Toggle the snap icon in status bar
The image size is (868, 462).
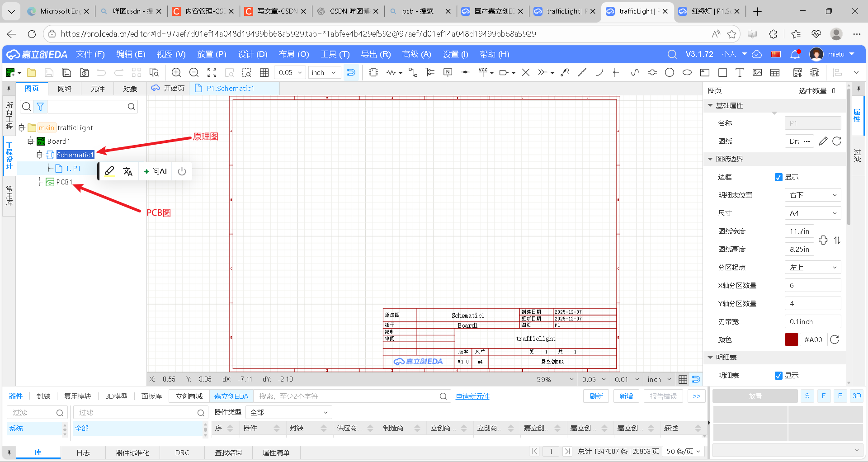696,379
